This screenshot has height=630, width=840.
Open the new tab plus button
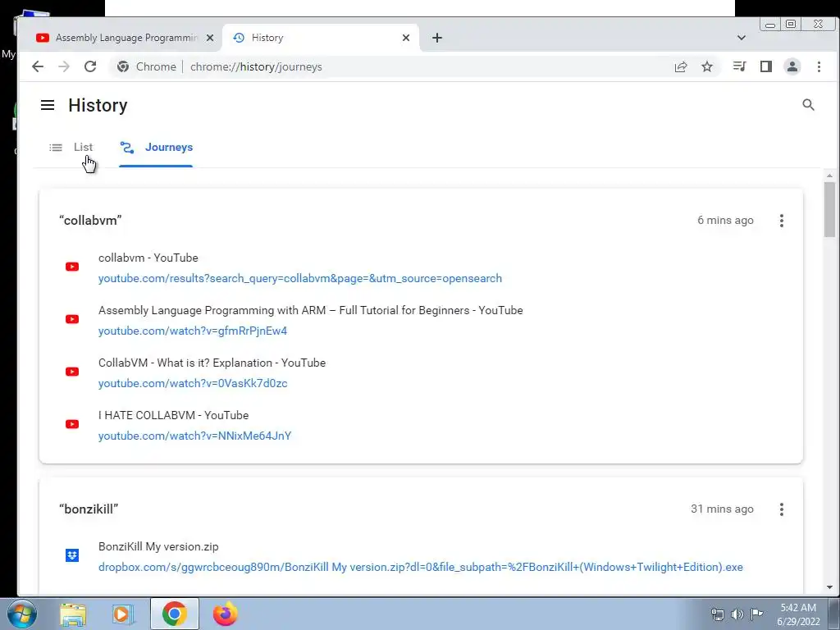[437, 38]
